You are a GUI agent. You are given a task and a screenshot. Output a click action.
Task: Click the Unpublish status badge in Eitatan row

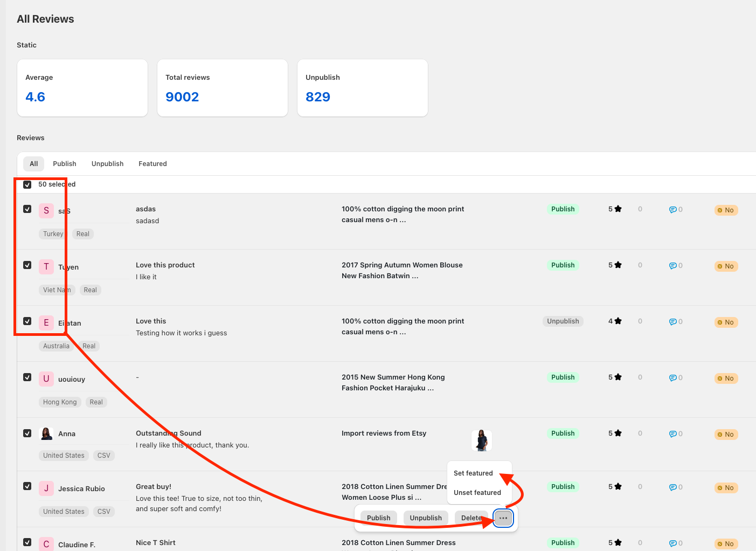point(563,321)
